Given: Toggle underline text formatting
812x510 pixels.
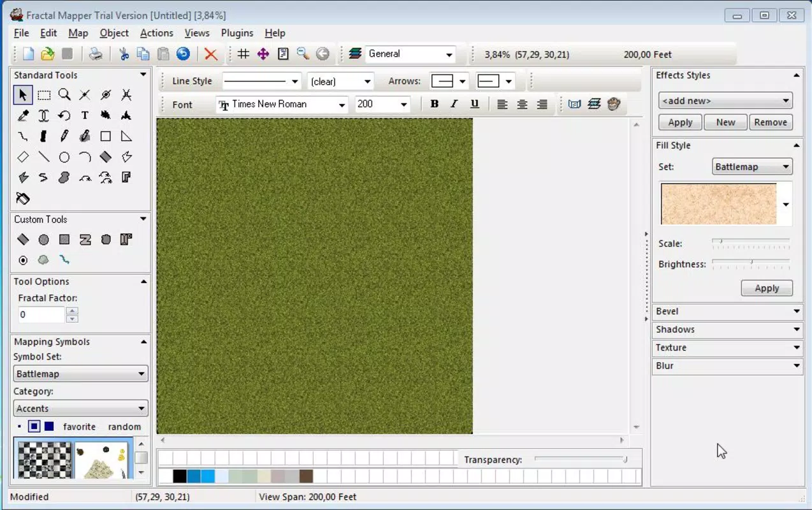Looking at the screenshot, I should click(474, 104).
